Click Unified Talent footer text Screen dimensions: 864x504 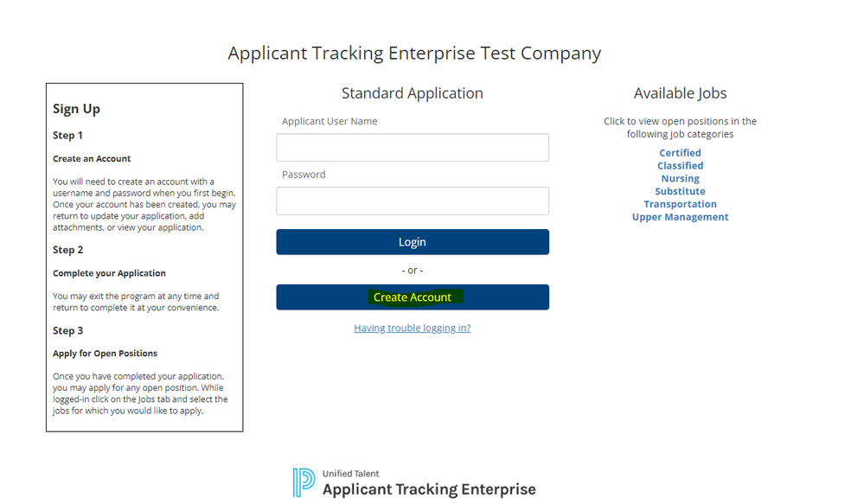(350, 474)
